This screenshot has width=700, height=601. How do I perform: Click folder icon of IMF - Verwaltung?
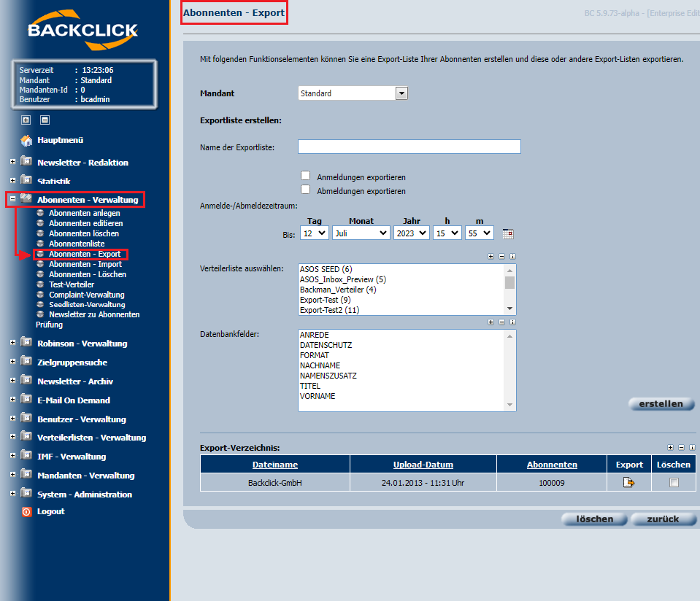pos(26,455)
